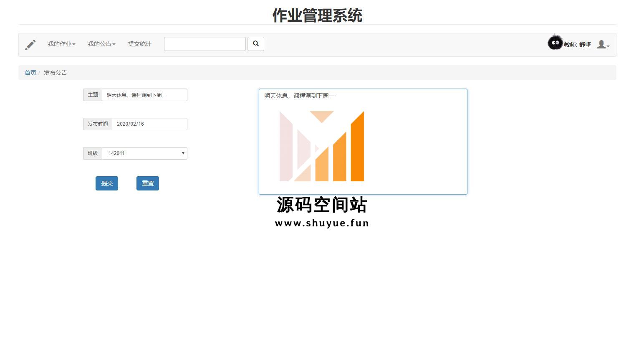Expand the 班级 select showing 142011
Screen dimensions: 644x340
[144, 153]
